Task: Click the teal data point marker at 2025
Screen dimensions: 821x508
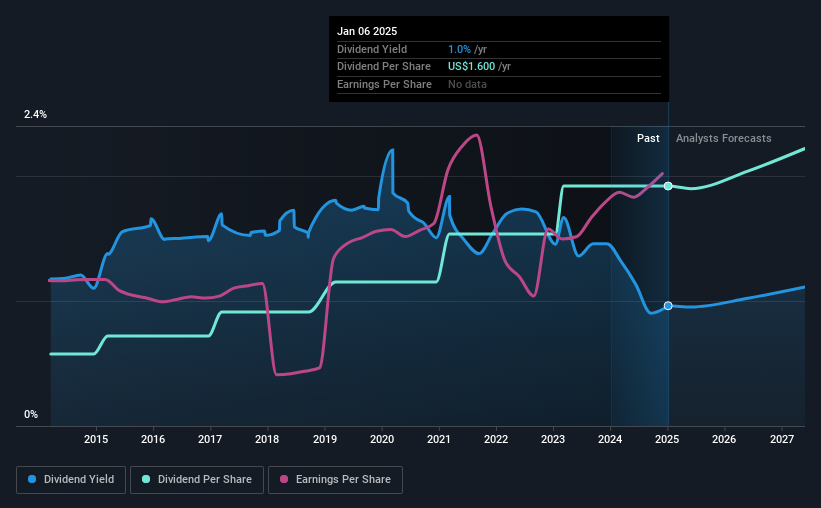Action: (668, 186)
